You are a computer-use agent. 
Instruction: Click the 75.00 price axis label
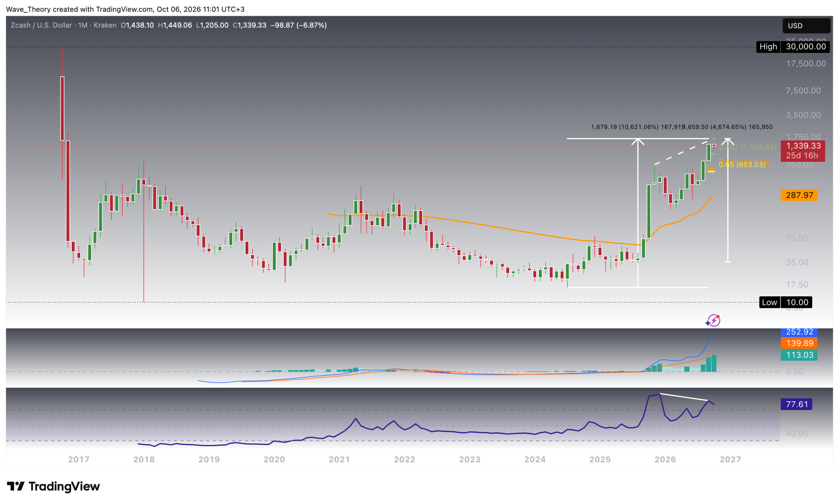tap(797, 238)
